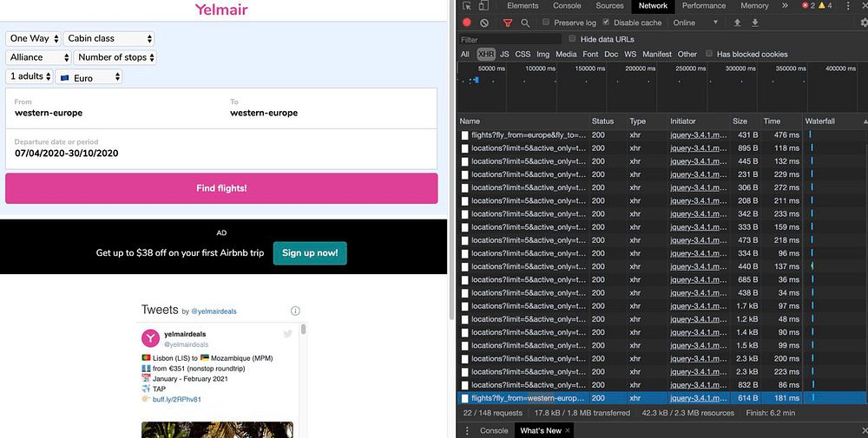Sort requests by the Size column header
This screenshot has height=438, width=868.
coord(745,121)
